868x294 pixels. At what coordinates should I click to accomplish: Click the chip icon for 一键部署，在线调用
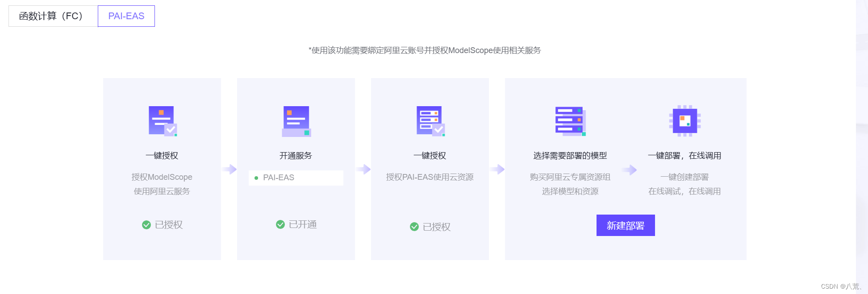(x=684, y=121)
